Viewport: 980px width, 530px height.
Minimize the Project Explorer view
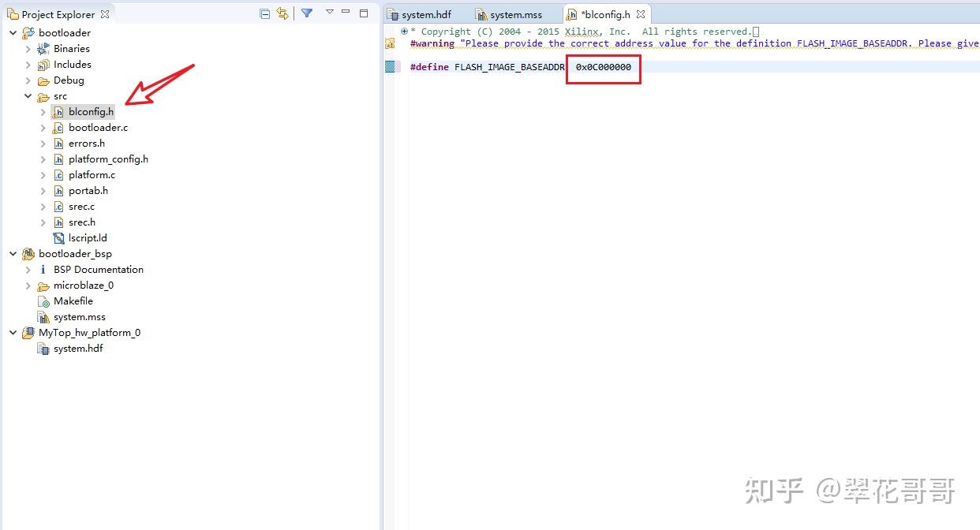pos(346,12)
